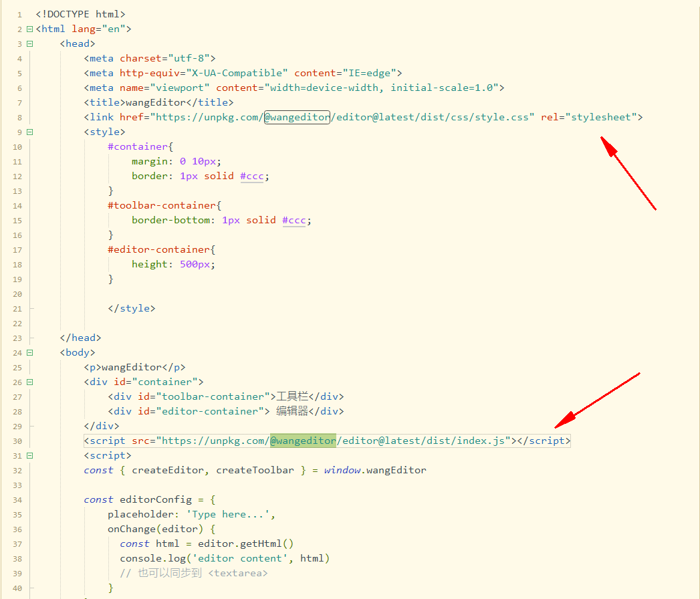Click style.css in the link href
The image size is (700, 599).
point(502,118)
